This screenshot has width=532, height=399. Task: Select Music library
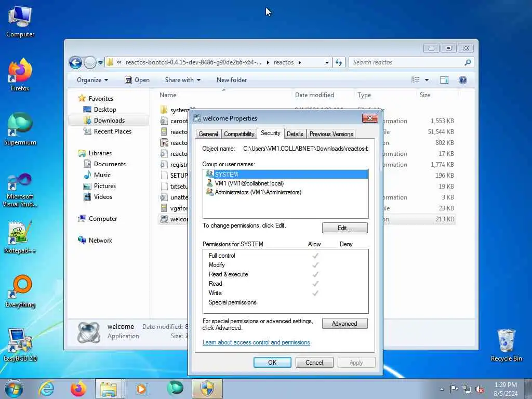tap(97, 175)
